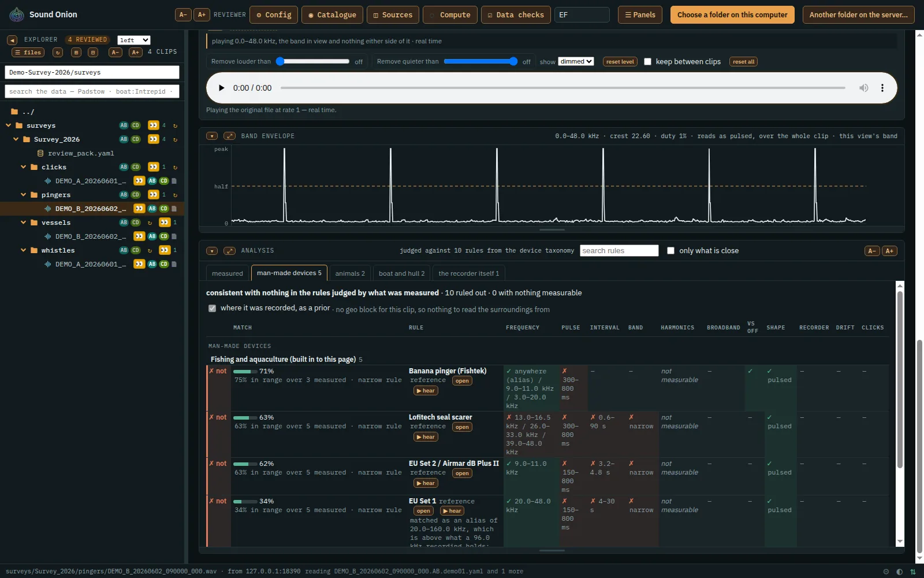Click the reload icon on the pingers folder row

pos(175,195)
